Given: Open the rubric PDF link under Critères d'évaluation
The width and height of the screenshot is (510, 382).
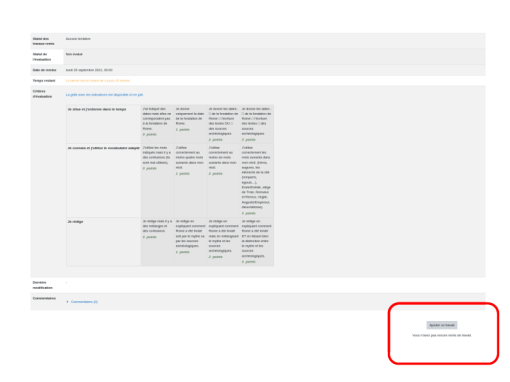Looking at the screenshot, I should click(104, 95).
